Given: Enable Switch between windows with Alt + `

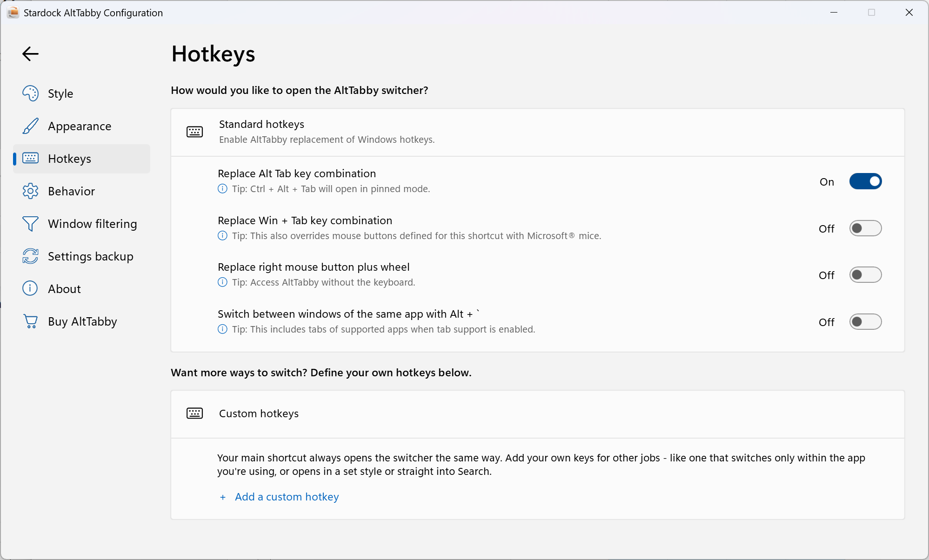Looking at the screenshot, I should 865,322.
